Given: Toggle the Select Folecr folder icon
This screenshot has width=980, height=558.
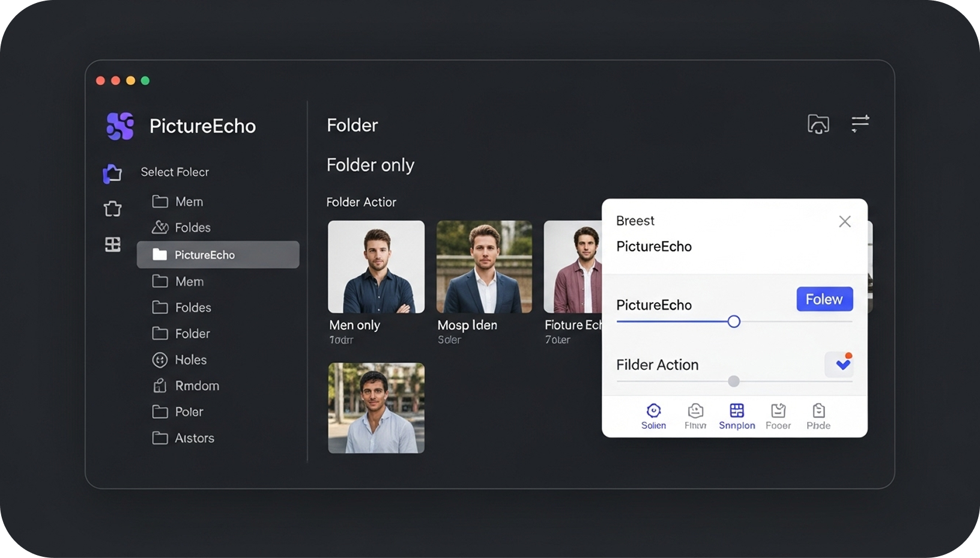Looking at the screenshot, I should (x=112, y=173).
